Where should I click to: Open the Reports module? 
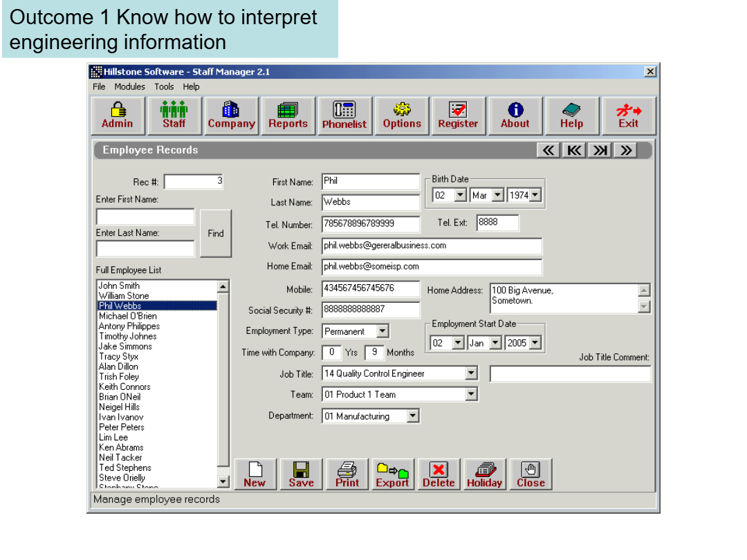288,115
